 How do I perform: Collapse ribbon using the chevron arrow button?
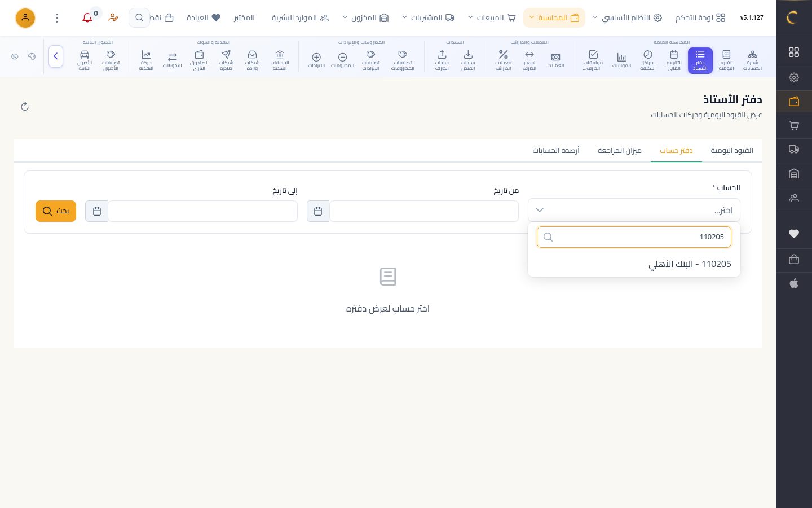(x=56, y=56)
